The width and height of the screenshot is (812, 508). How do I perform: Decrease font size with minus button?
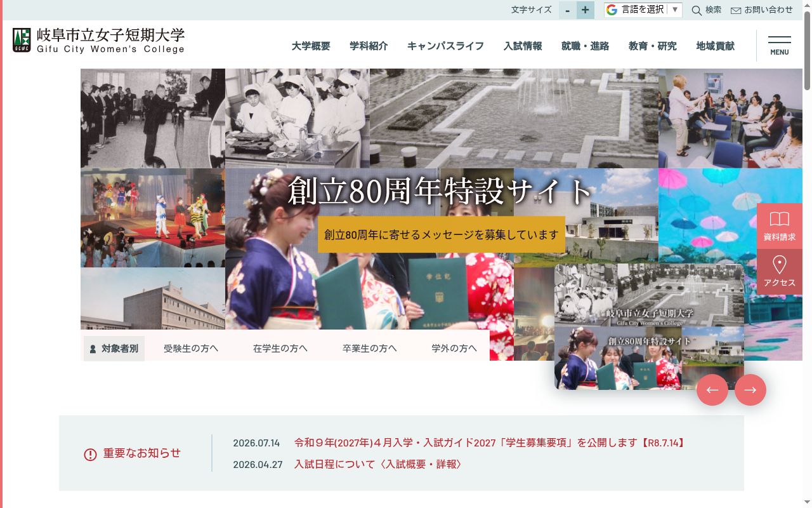[567, 10]
